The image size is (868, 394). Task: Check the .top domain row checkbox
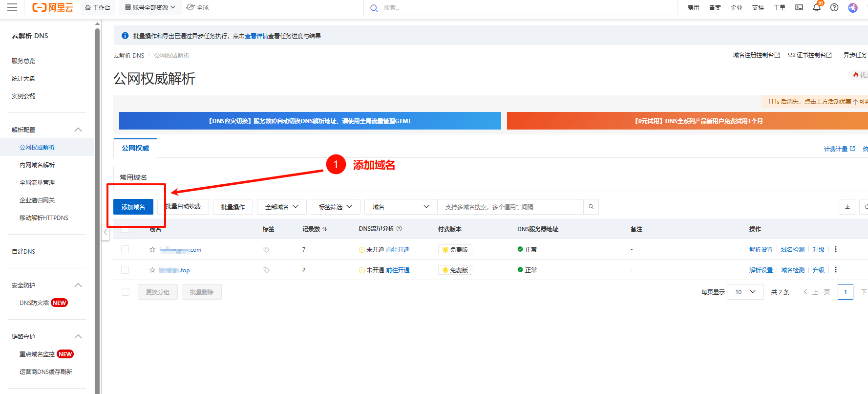(x=125, y=270)
